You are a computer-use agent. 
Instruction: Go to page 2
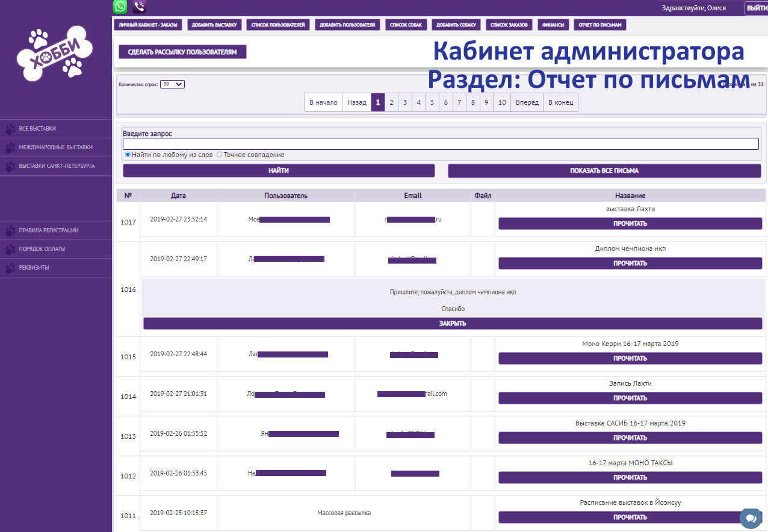[391, 102]
